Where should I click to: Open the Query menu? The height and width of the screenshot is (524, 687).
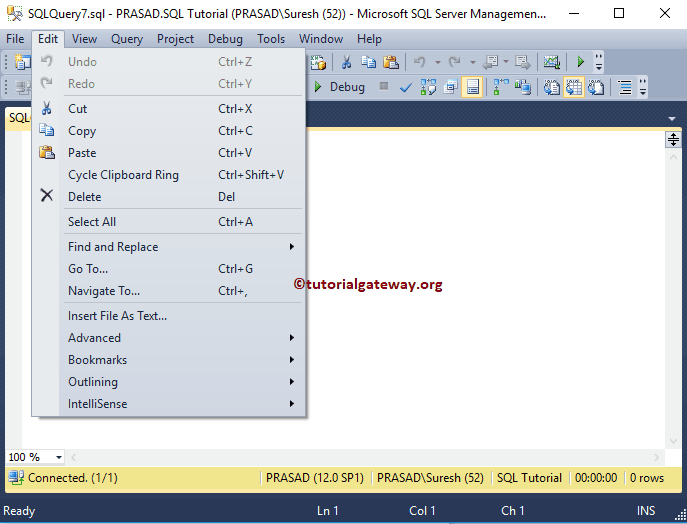127,39
